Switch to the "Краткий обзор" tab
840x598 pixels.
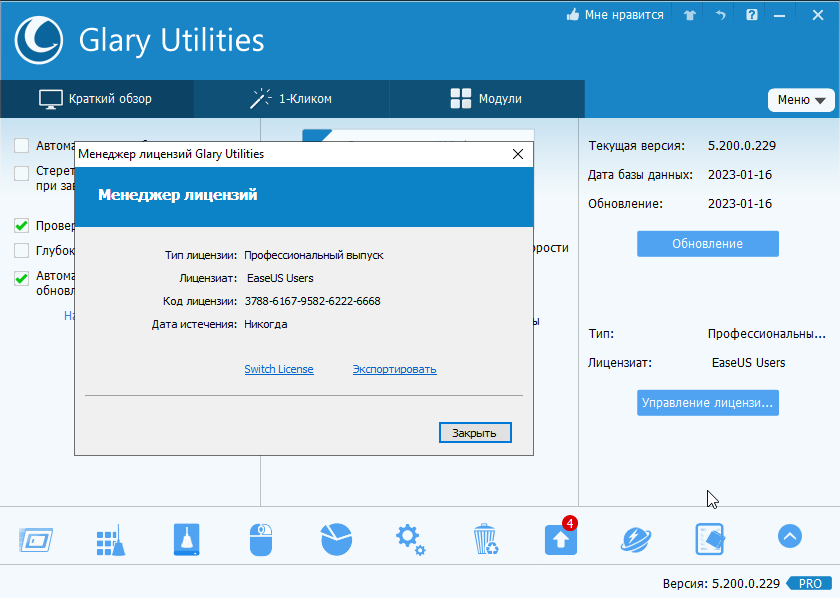tap(96, 99)
